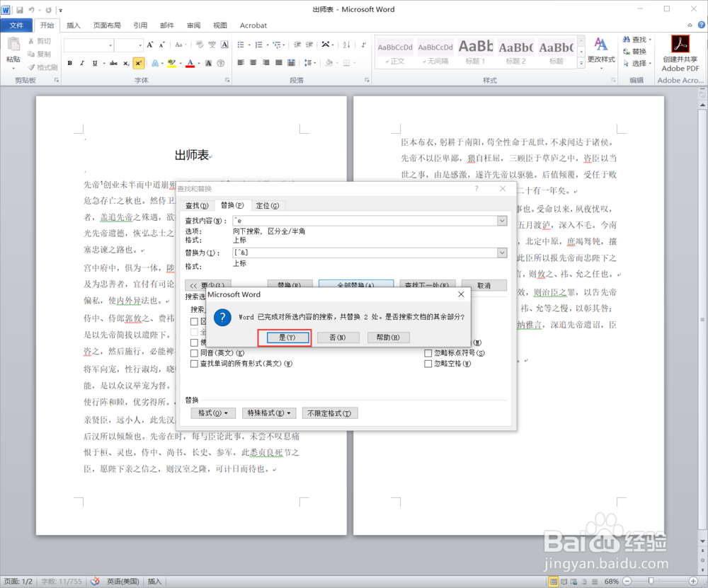Screen dimensions: 708x588
Task: Apply Italic formatting from the Font group
Action: (82, 63)
